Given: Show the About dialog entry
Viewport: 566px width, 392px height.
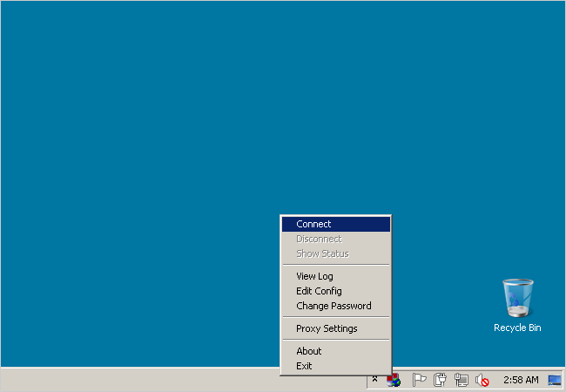Looking at the screenshot, I should [x=336, y=351].
